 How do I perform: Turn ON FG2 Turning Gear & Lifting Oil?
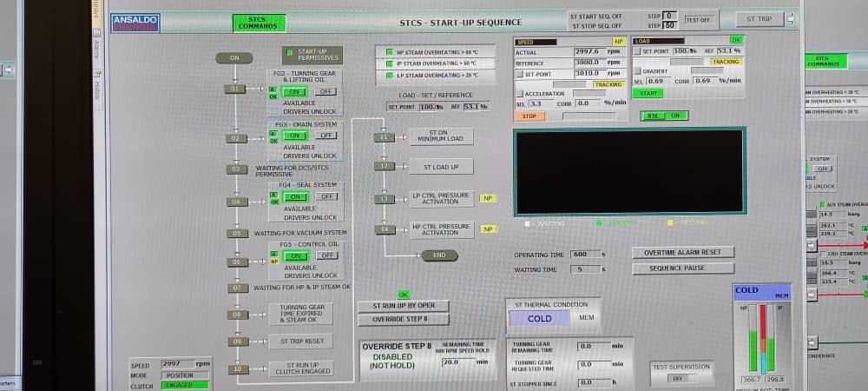point(294,92)
